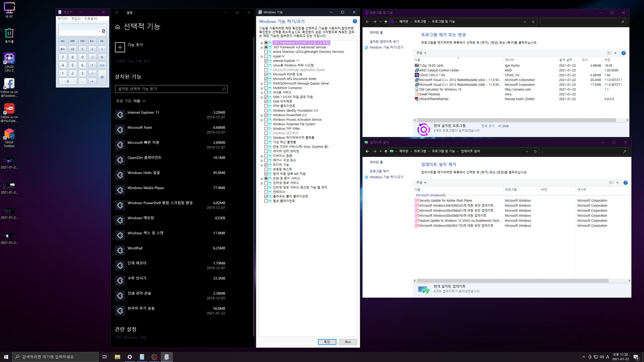Expand the Hyper-V tree node

(262, 56)
